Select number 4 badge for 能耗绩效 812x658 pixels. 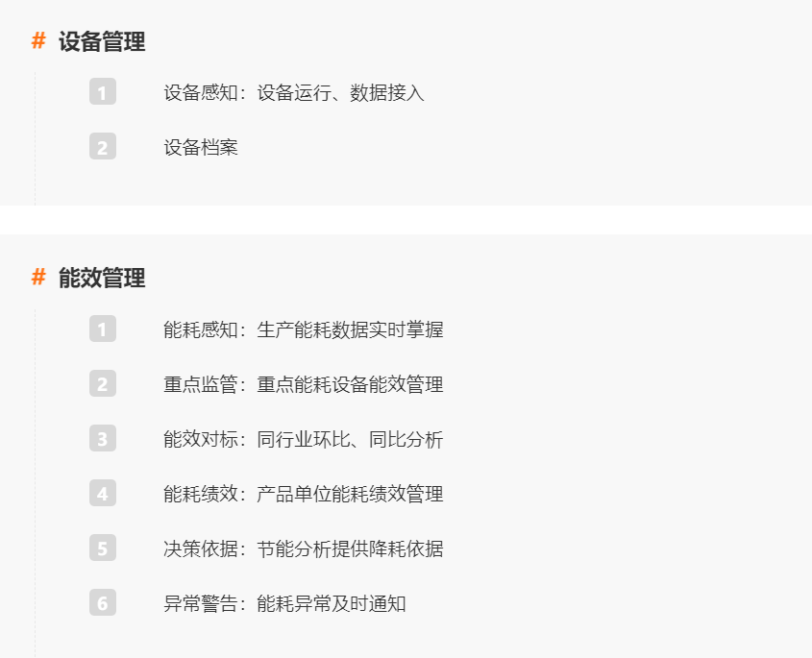click(x=103, y=494)
